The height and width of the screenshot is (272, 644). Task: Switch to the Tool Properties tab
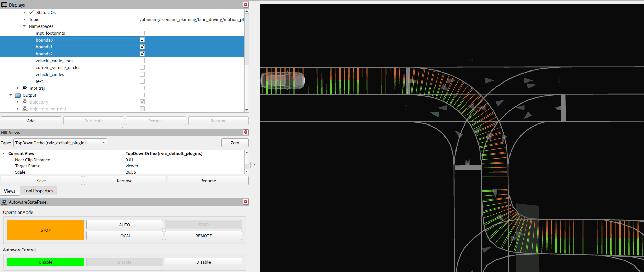[38, 191]
